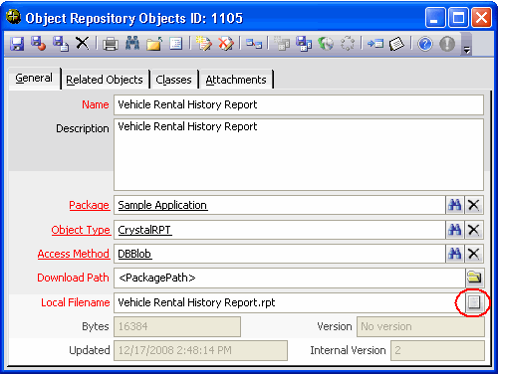Search packages with Package binoculars button
The height and width of the screenshot is (377, 528).
(x=455, y=205)
